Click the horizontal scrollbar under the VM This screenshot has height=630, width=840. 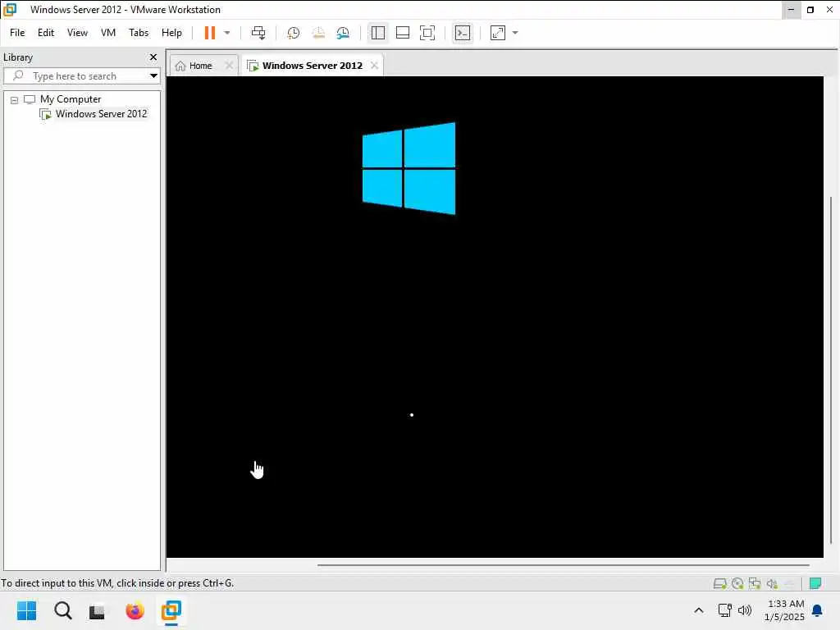coord(563,564)
